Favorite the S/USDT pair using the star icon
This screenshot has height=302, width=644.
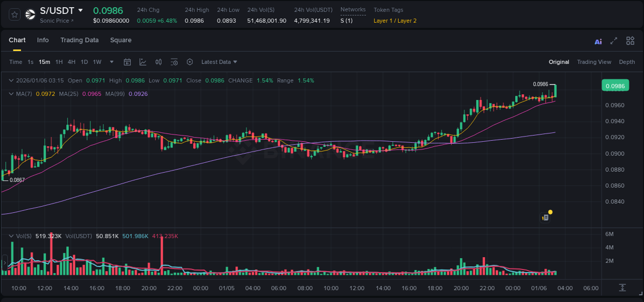click(14, 14)
